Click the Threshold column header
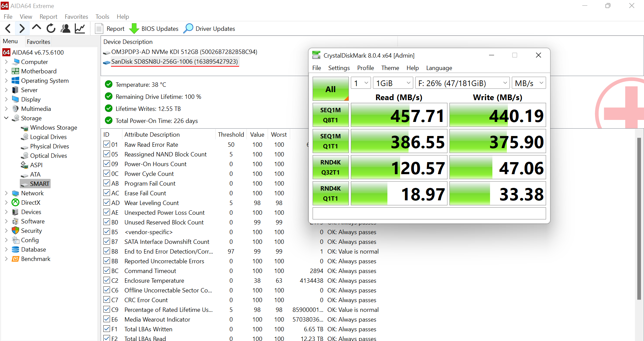Screen dimensions: 644x341 pos(231,135)
